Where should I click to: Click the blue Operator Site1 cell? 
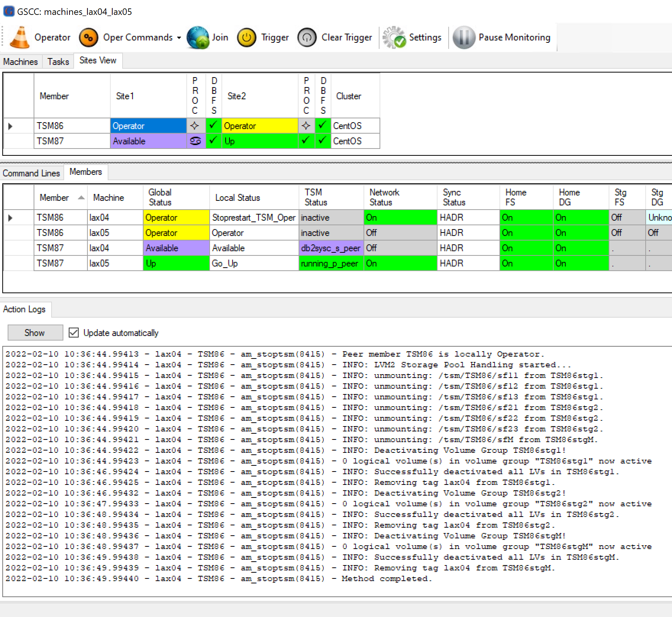tap(148, 126)
